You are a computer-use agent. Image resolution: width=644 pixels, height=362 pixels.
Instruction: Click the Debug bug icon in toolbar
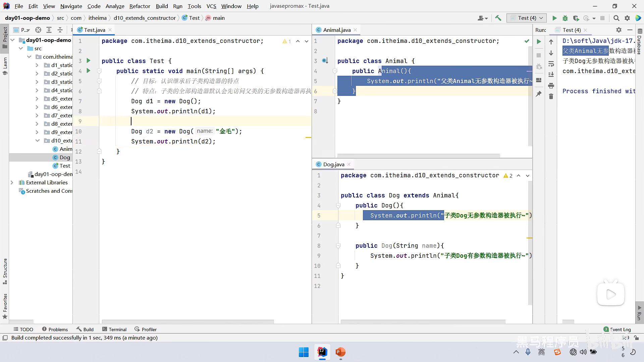[x=565, y=18]
